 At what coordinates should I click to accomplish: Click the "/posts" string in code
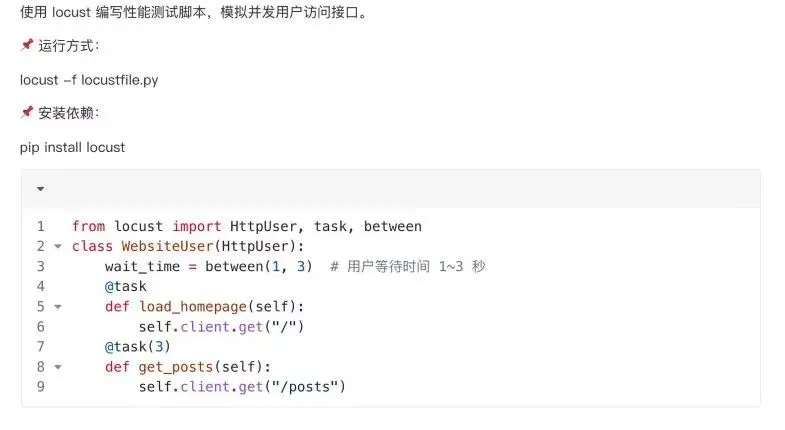pos(307,387)
